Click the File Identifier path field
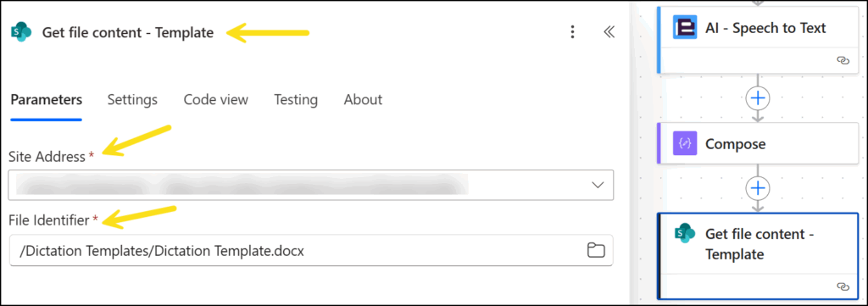This screenshot has height=306, width=868. (x=311, y=251)
